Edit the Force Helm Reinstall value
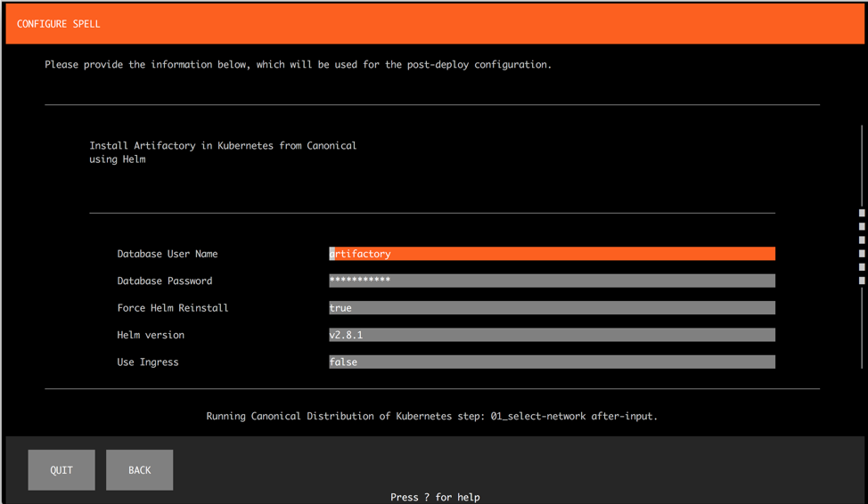 [x=552, y=307]
